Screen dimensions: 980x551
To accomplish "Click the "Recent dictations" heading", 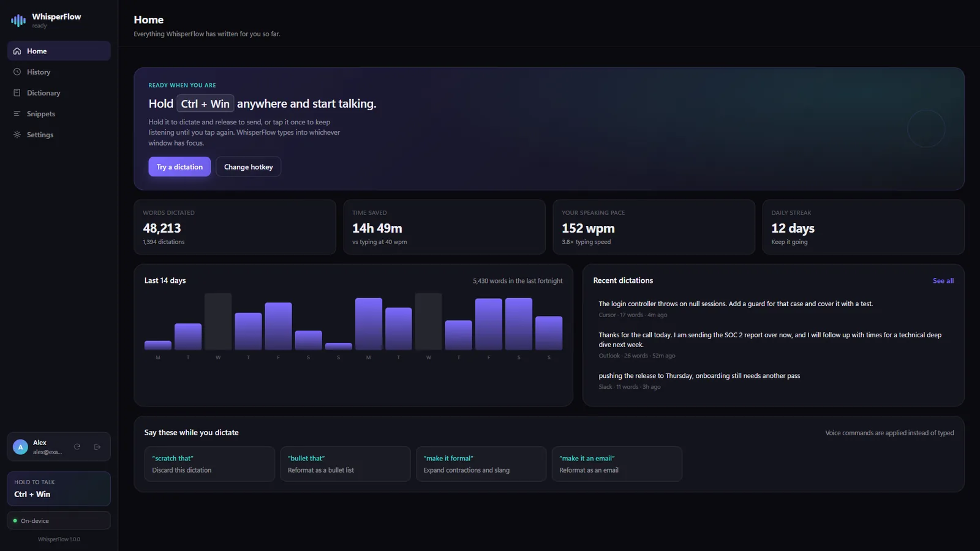I will tap(623, 280).
